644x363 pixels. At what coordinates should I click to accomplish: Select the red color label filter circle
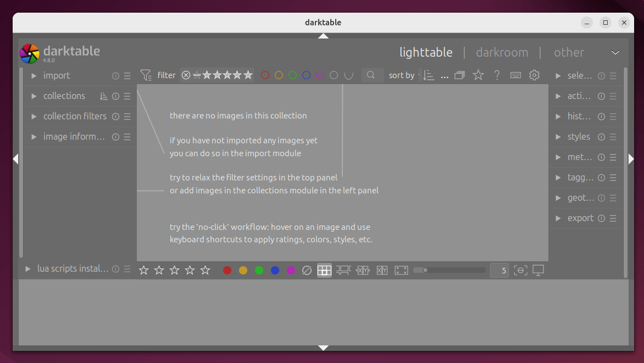(265, 75)
